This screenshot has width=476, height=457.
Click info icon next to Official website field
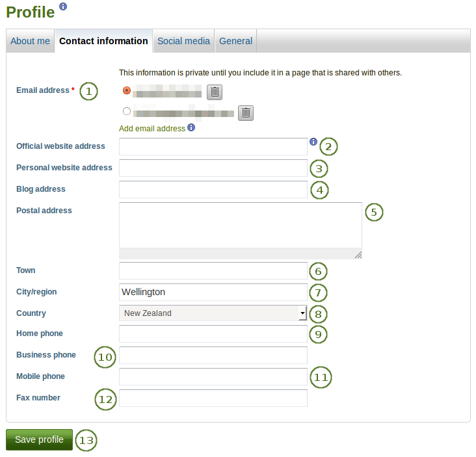coord(313,142)
